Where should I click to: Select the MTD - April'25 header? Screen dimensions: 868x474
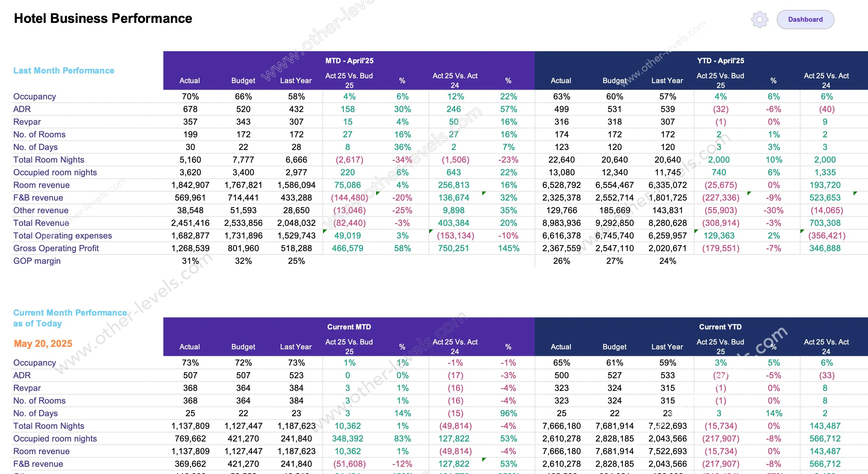[x=349, y=61]
